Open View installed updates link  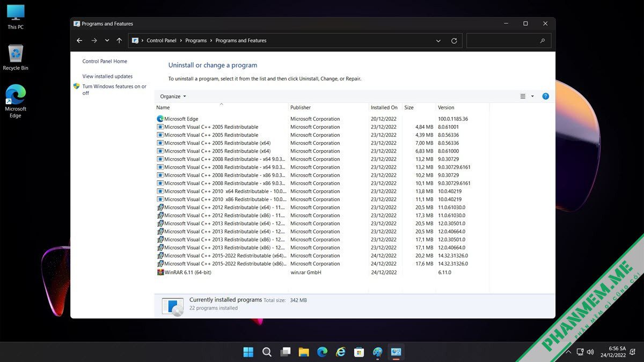coord(107,76)
